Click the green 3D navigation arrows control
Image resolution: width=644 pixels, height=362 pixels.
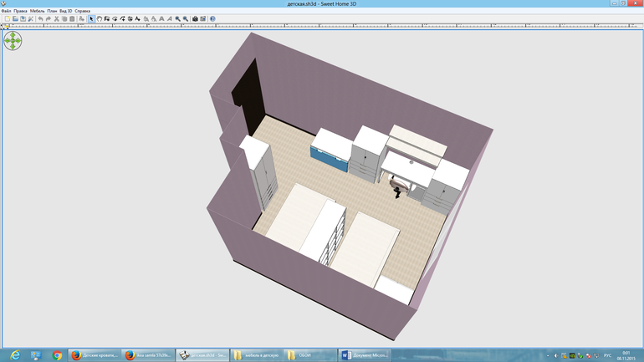(x=13, y=39)
